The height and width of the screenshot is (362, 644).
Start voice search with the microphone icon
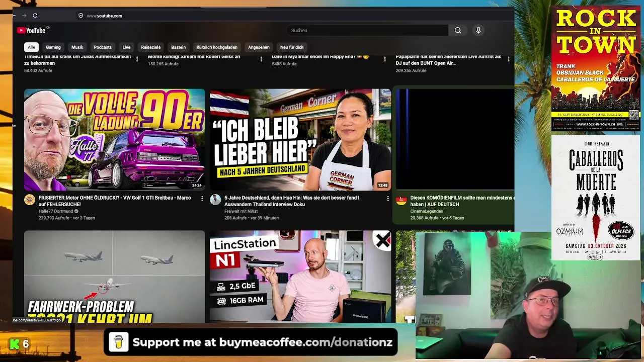pos(478,30)
